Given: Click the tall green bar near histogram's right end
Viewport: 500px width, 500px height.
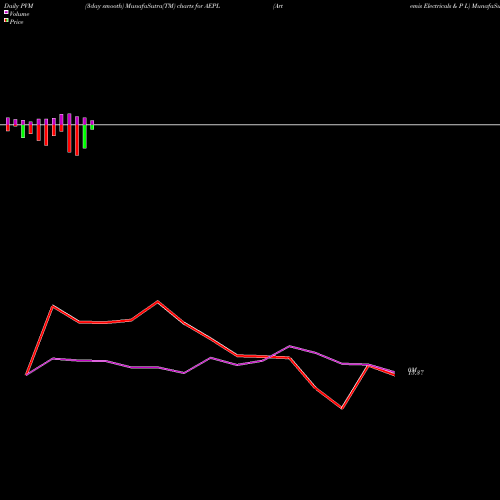Looking at the screenshot, I should coord(85,136).
